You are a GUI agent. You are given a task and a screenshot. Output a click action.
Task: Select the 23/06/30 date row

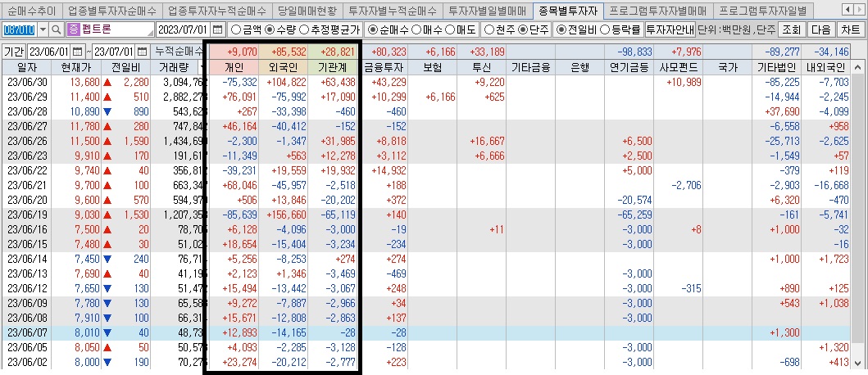click(426, 83)
